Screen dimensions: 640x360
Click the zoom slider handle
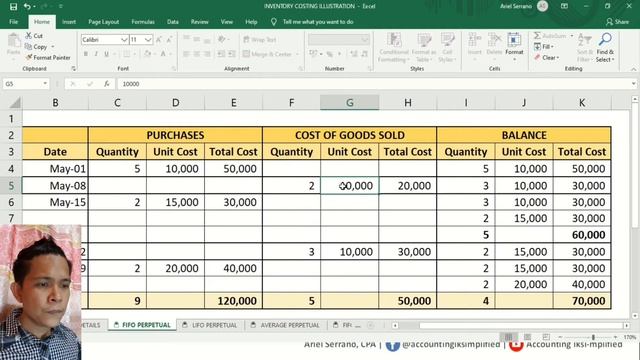593,337
